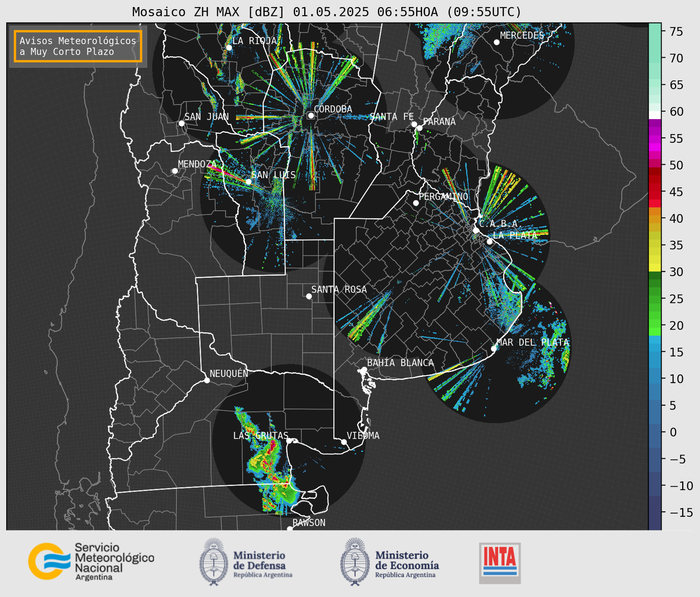The height and width of the screenshot is (597, 700).
Task: Select the SAN JUAN city dot
Action: tap(181, 123)
